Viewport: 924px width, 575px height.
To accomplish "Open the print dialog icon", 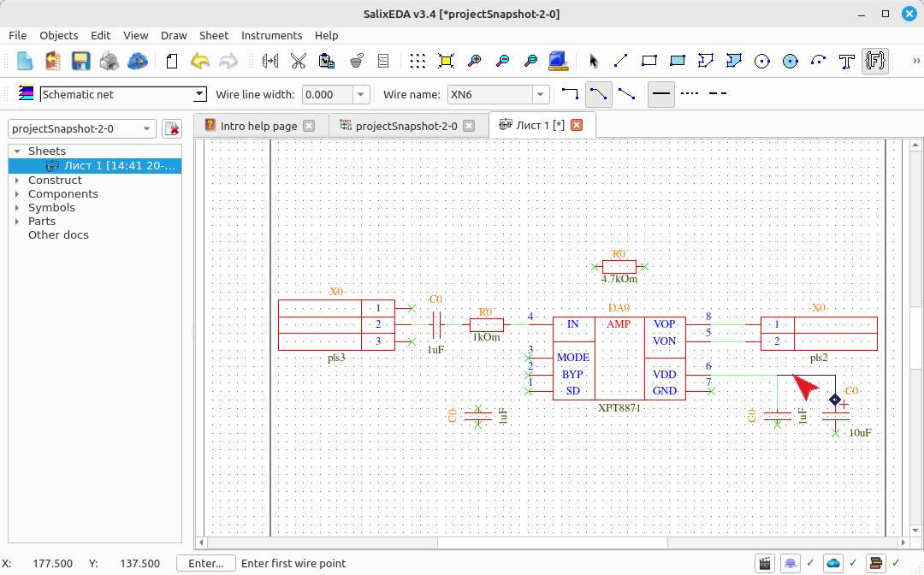I will coord(109,61).
